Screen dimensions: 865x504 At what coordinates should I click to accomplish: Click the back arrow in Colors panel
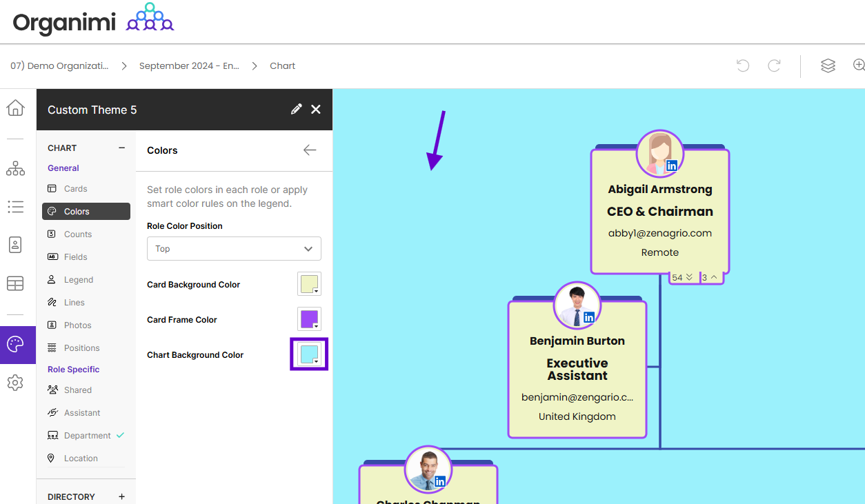(310, 150)
